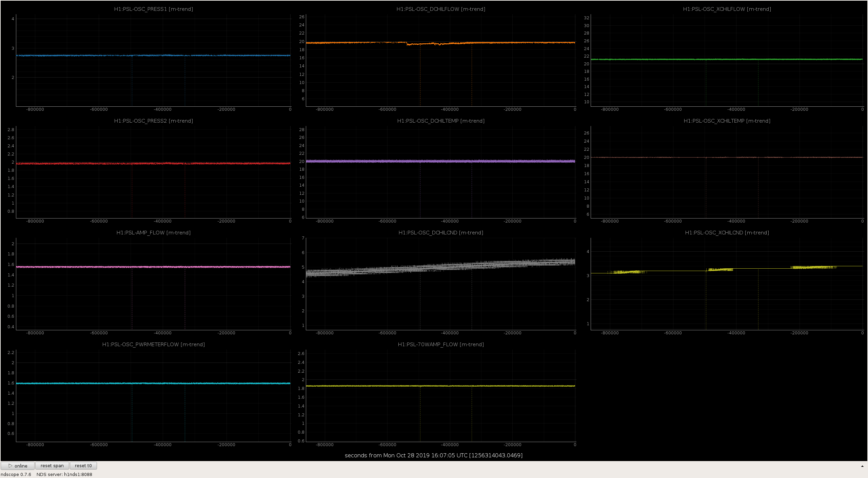
Task: Select the H1:PSL-OSC_DCHILFLOW plot title
Action: pos(441,9)
